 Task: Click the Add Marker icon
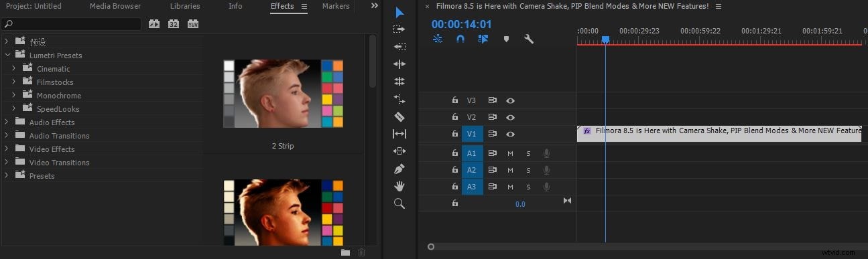[x=506, y=39]
